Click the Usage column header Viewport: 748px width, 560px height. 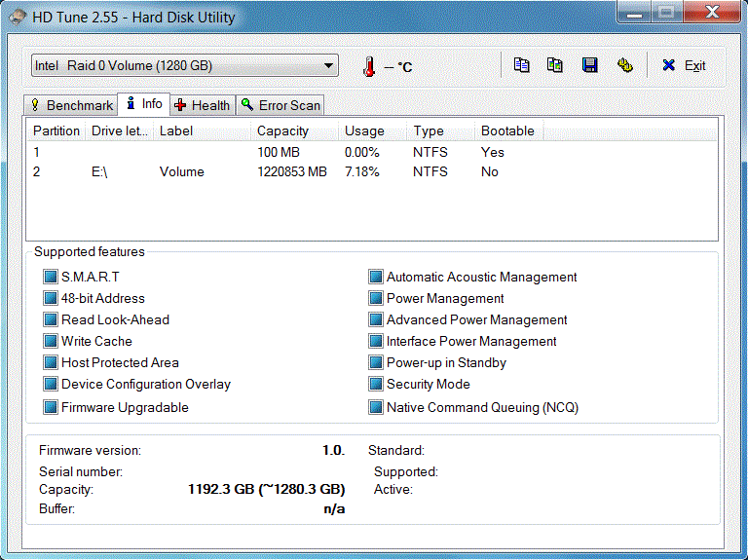pyautogui.click(x=373, y=131)
